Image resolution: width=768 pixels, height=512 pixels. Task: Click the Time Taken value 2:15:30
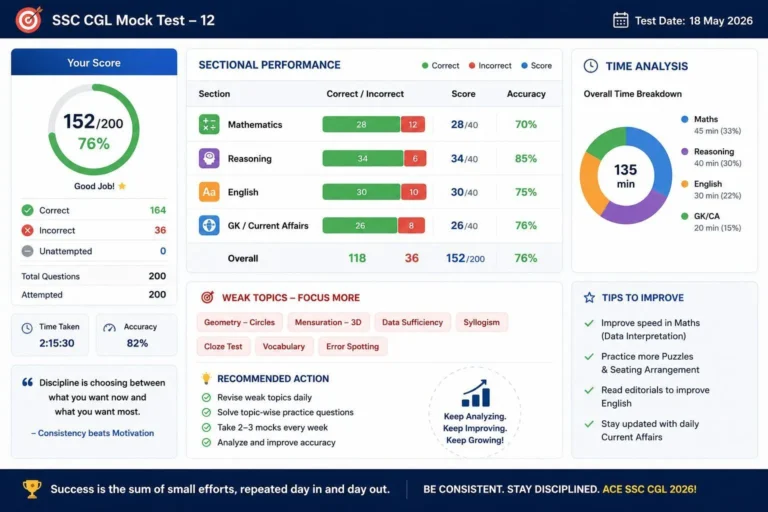(x=57, y=343)
